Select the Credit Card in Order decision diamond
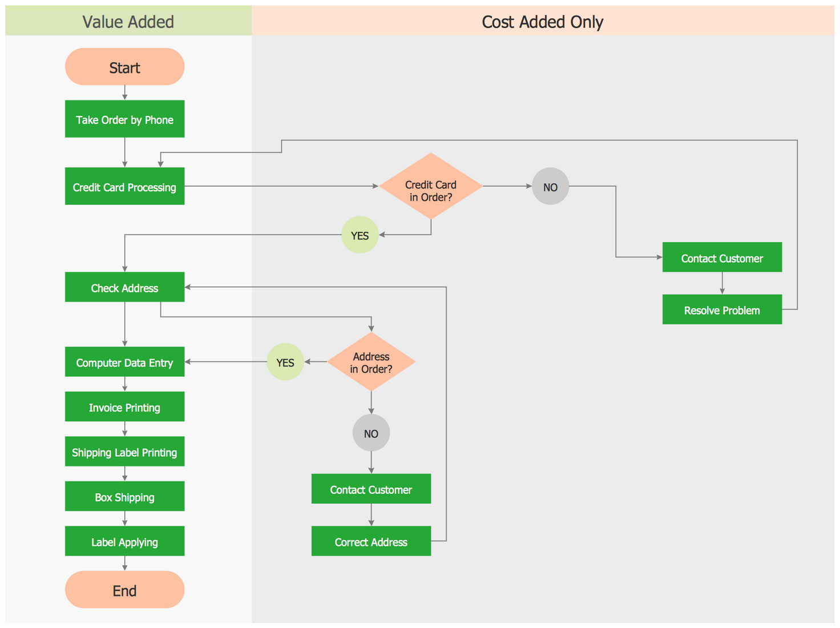 click(x=431, y=186)
